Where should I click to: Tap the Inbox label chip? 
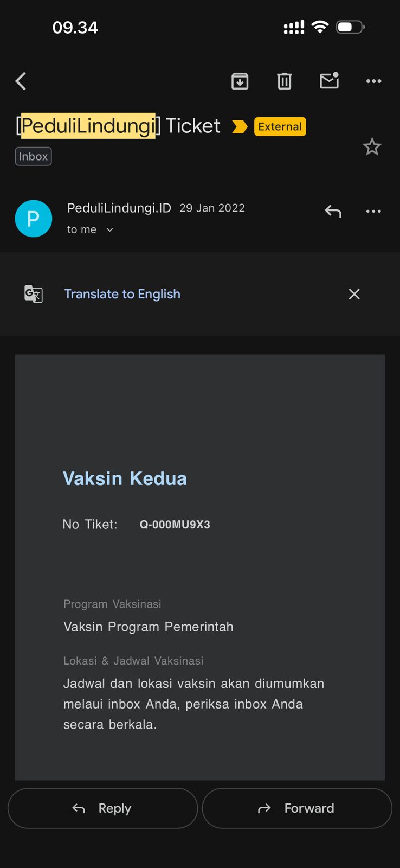[33, 156]
